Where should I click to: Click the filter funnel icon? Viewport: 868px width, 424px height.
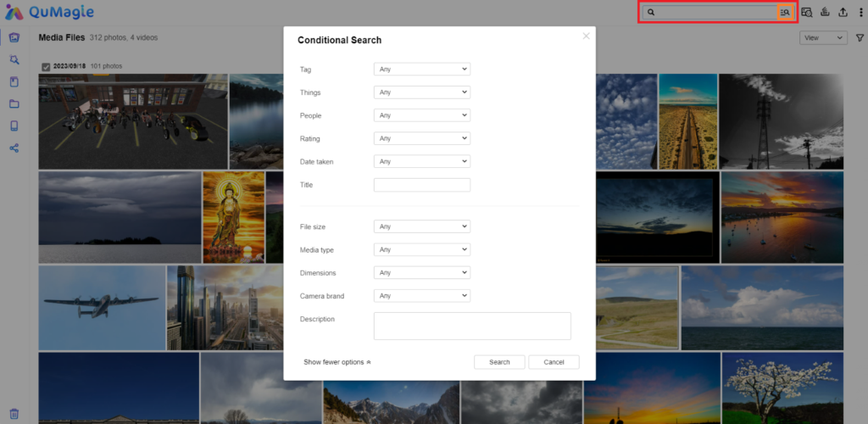(860, 38)
